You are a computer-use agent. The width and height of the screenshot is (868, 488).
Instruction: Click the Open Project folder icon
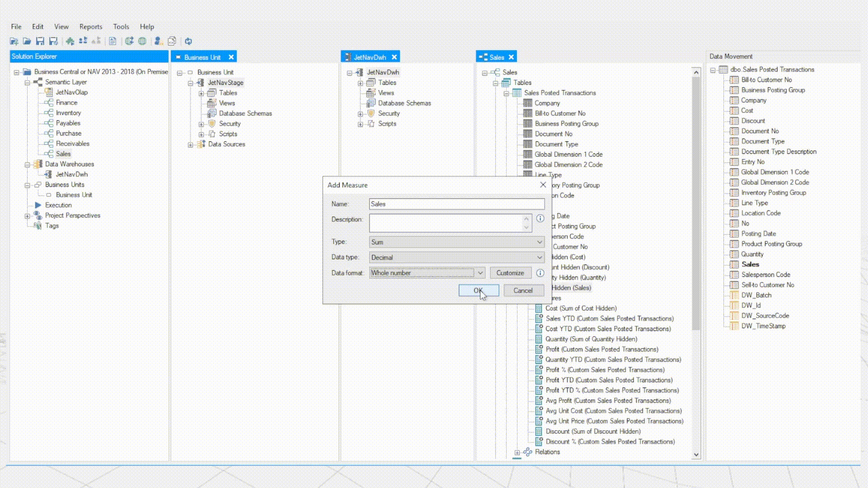tap(27, 41)
